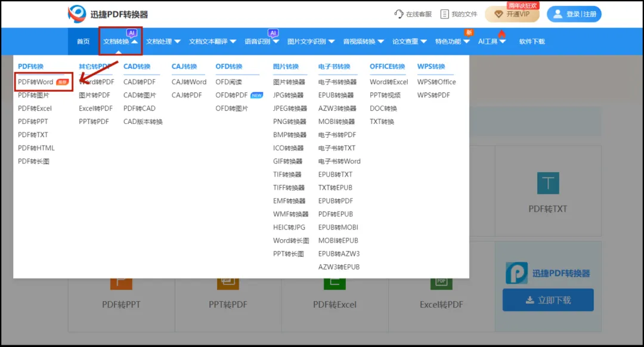644x347 pixels.
Task: Click the PPT转PDF card icon
Action: click(228, 284)
